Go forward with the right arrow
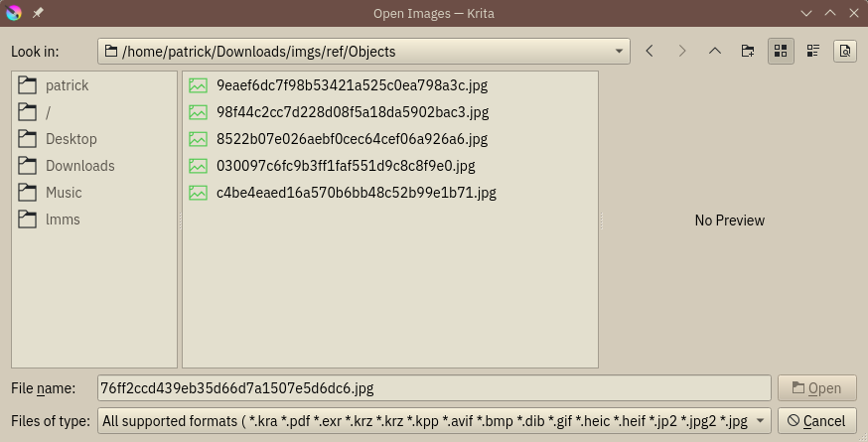Viewport: 868px width, 442px height. point(682,52)
